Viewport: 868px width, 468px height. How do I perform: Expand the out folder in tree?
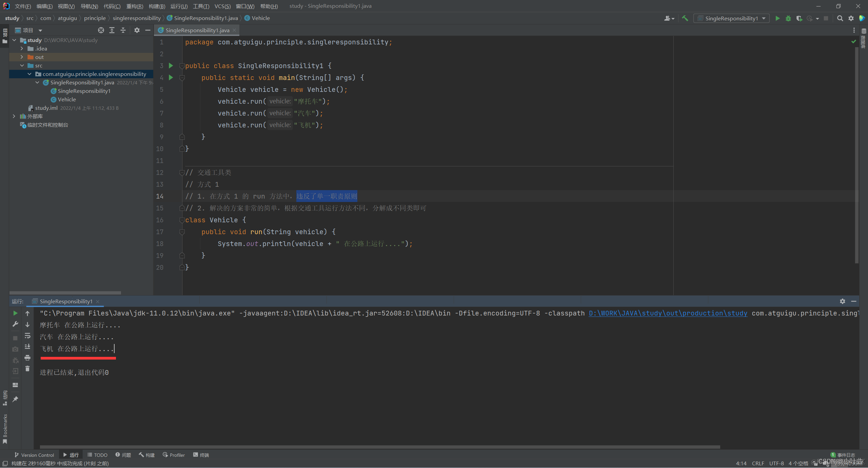tap(22, 57)
